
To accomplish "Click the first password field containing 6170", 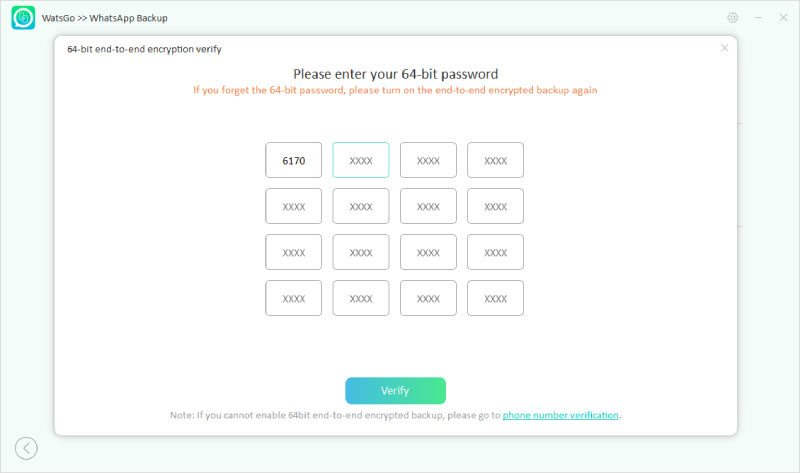I will 294,160.
